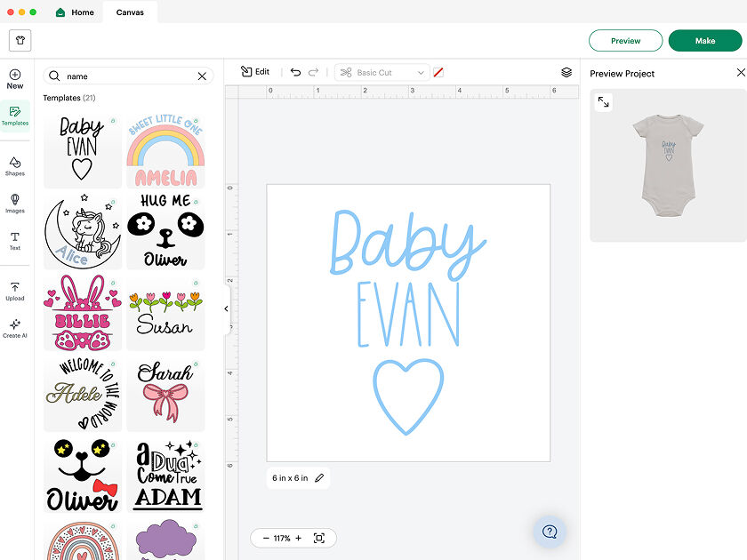747x560 pixels.
Task: Expand the preview to full size
Action: (604, 102)
